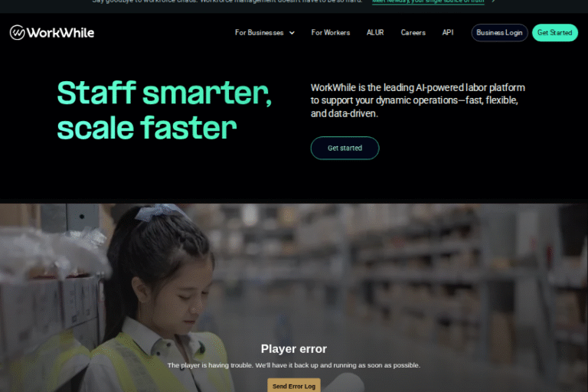Click the WorkWhile circular logo icon
The width and height of the screenshot is (588, 392).
18,33
